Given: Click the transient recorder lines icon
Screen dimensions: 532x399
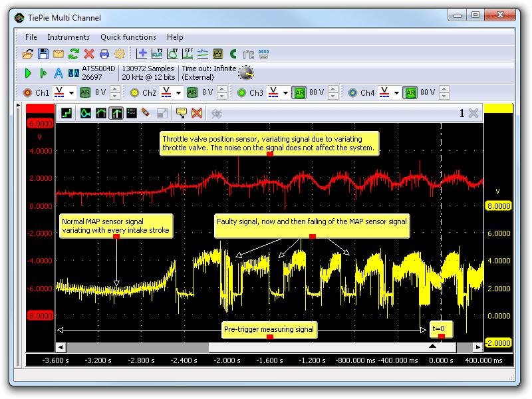Looking at the screenshot, I should [x=203, y=54].
